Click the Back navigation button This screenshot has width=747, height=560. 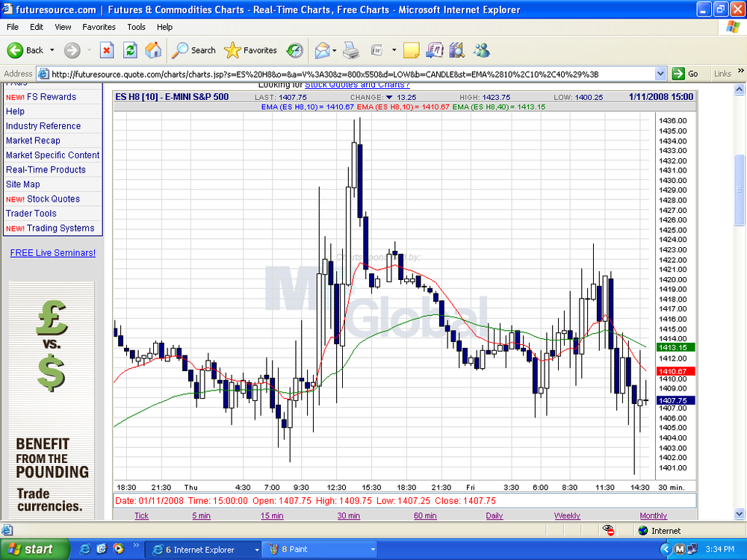coord(25,50)
